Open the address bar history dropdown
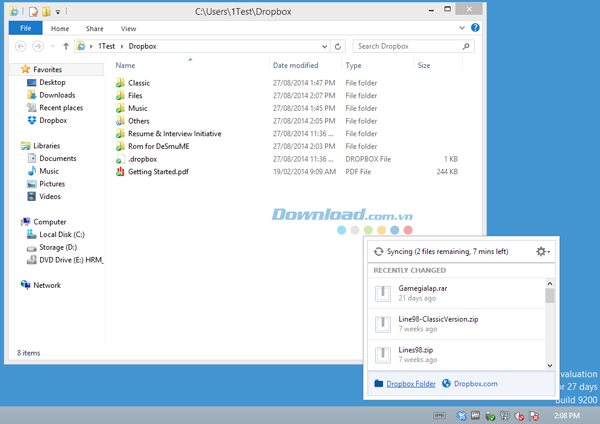Screen dimensions: 600x424 point(326,46)
